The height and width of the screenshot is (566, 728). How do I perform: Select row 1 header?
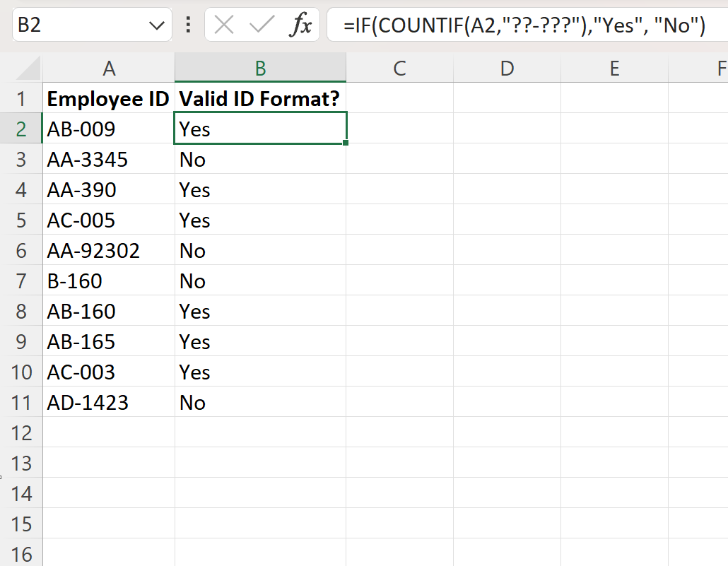pyautogui.click(x=21, y=98)
